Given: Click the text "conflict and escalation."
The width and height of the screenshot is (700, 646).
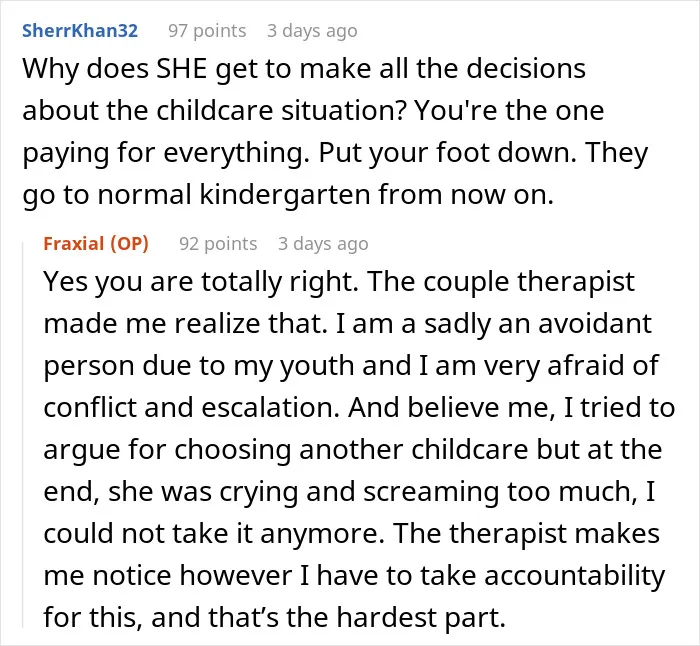Looking at the screenshot, I should point(192,408).
